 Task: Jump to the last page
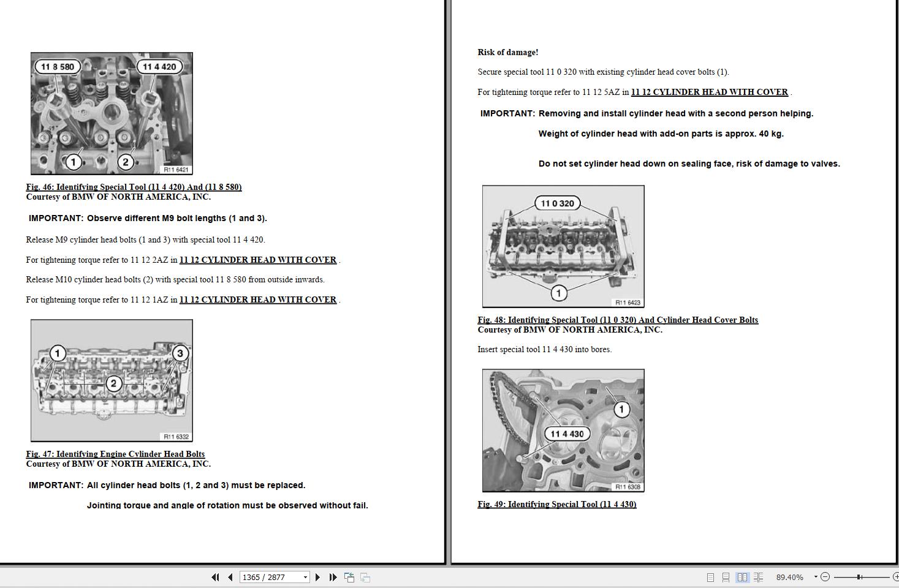(x=333, y=577)
